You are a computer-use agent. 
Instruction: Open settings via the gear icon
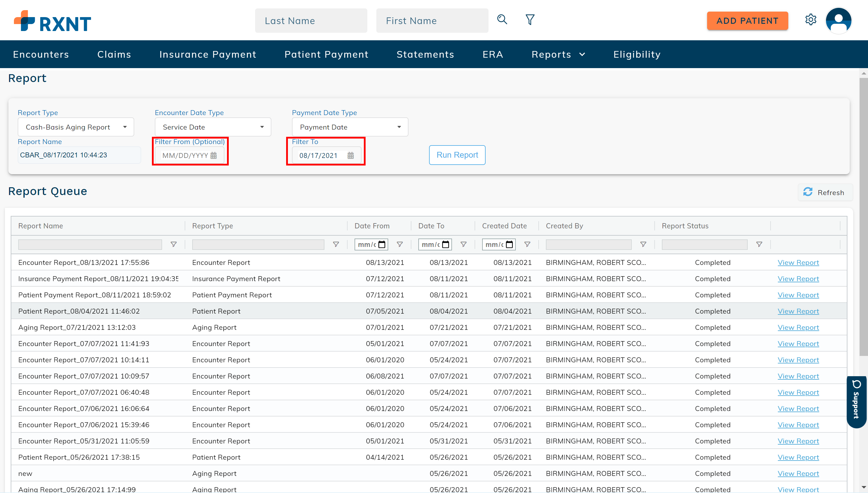click(810, 20)
